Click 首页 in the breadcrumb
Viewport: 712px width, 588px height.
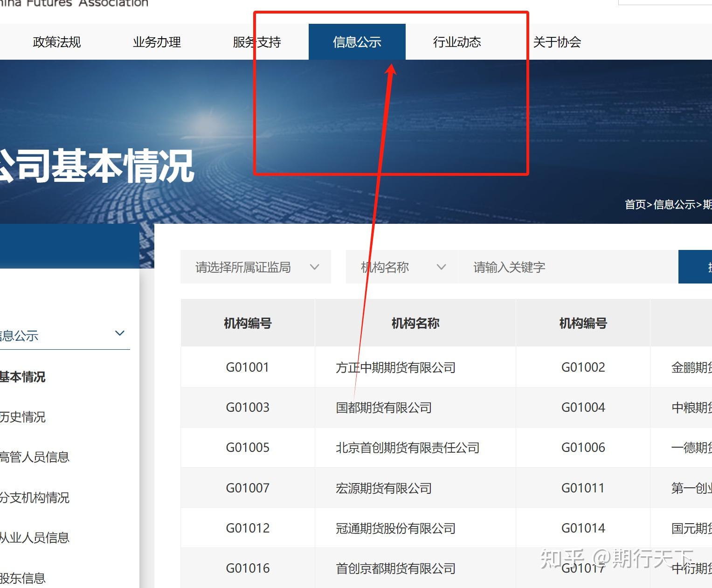(x=635, y=204)
